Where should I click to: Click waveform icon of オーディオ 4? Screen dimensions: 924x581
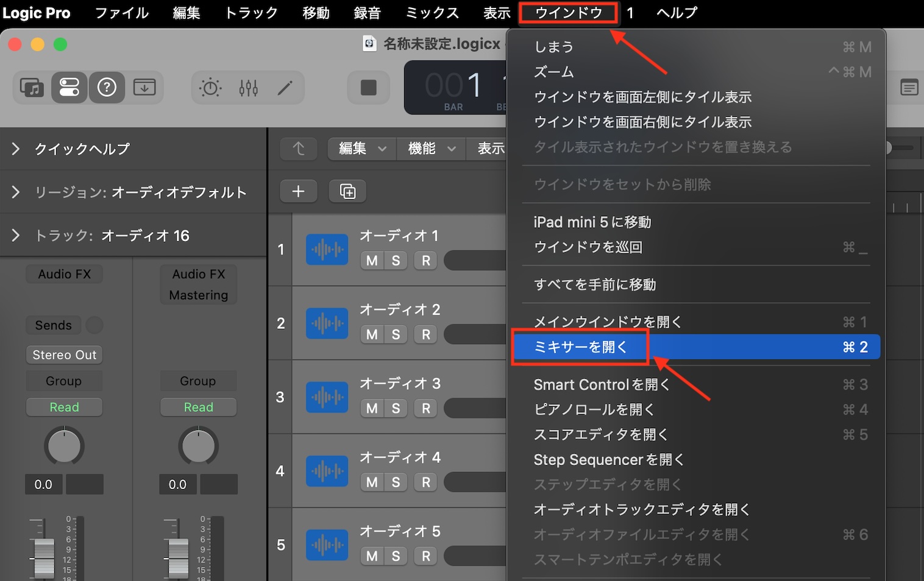coord(327,471)
